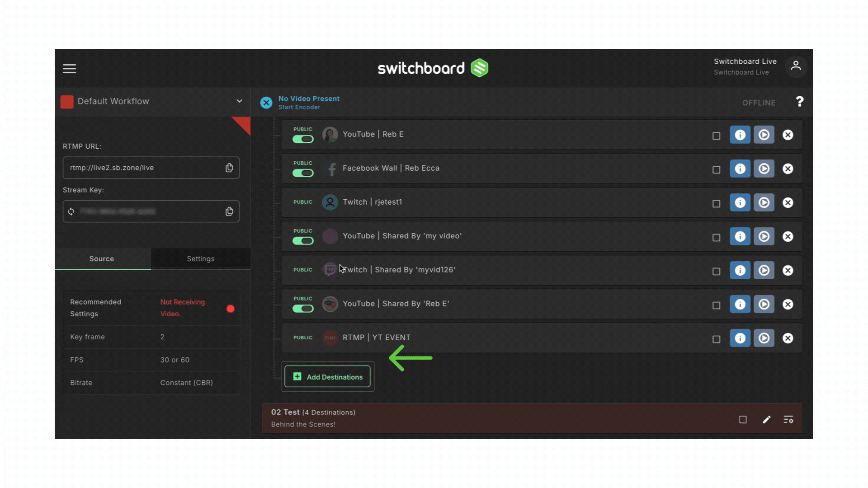Open the user account profile icon
Image resolution: width=868 pixels, height=488 pixels.
pyautogui.click(x=796, y=66)
